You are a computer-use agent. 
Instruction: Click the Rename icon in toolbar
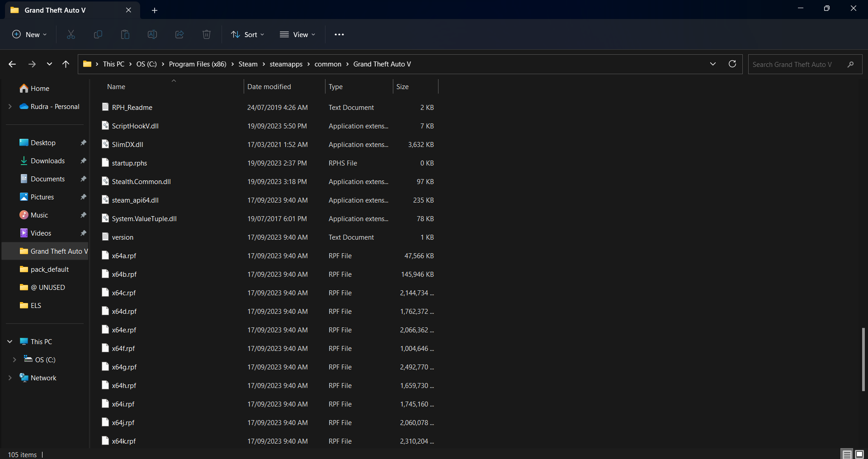coord(152,34)
